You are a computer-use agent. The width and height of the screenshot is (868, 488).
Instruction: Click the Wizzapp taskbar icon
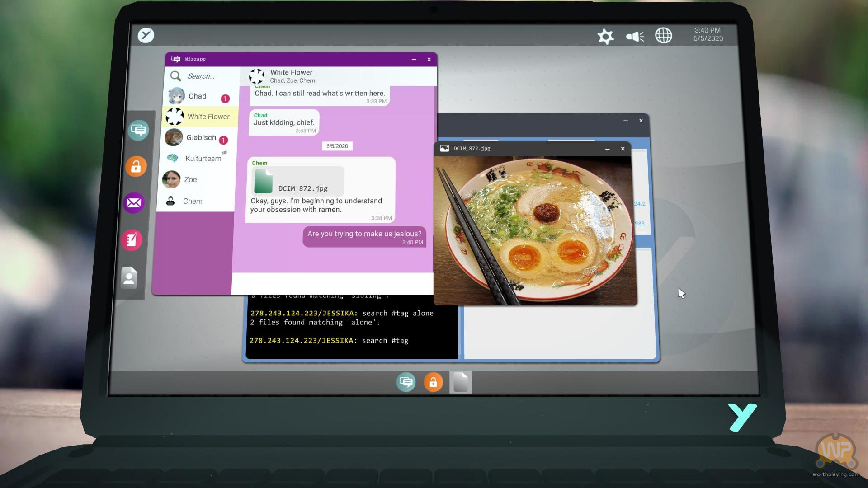406,382
